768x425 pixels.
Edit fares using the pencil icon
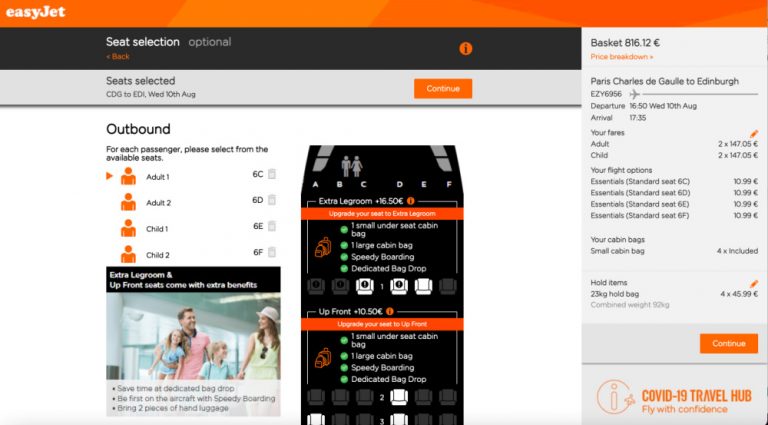tap(754, 133)
